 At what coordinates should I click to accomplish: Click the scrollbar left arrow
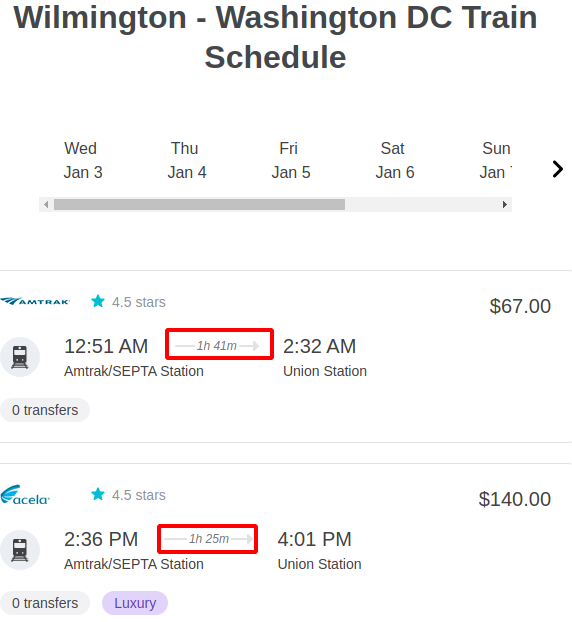point(46,205)
